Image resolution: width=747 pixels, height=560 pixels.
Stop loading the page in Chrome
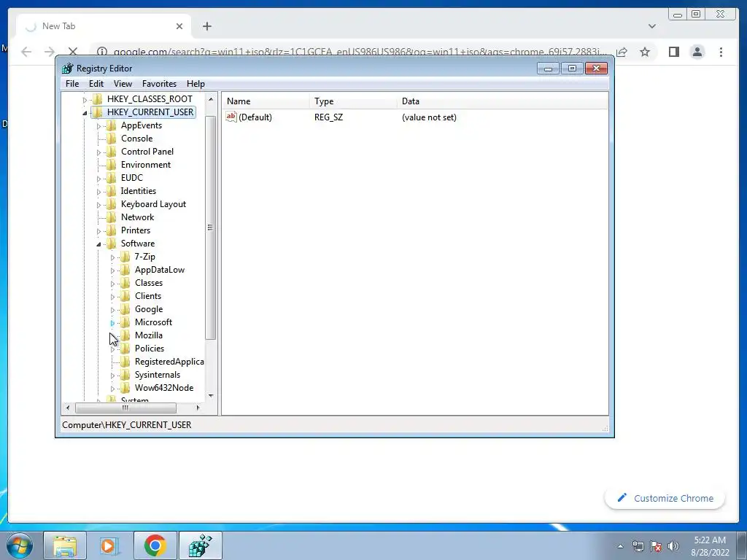(x=72, y=52)
